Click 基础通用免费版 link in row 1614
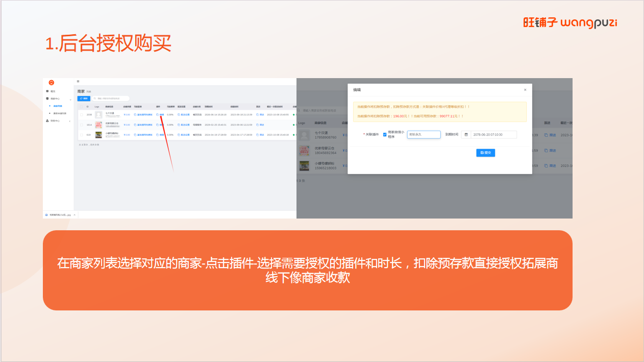Screen dimensions: 644x362 coord(144,125)
